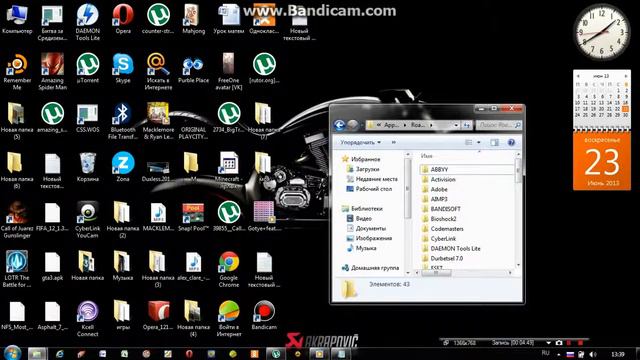Select the Snap! Pool desktop icon
640x360 pixels.
[x=193, y=216]
